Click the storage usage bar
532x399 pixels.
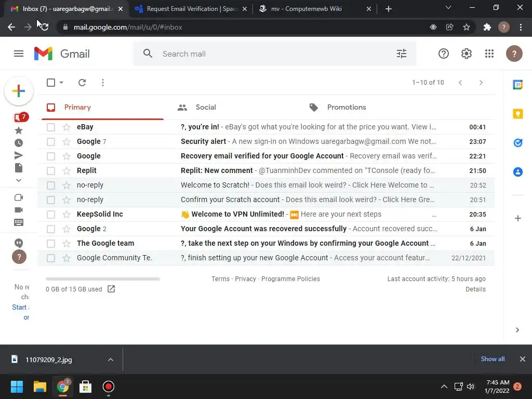[103, 279]
